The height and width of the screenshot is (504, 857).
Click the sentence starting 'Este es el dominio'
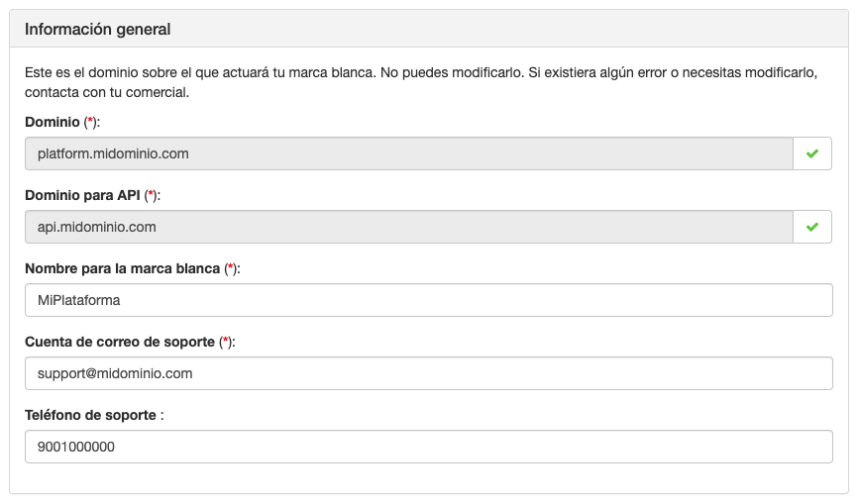point(198,74)
